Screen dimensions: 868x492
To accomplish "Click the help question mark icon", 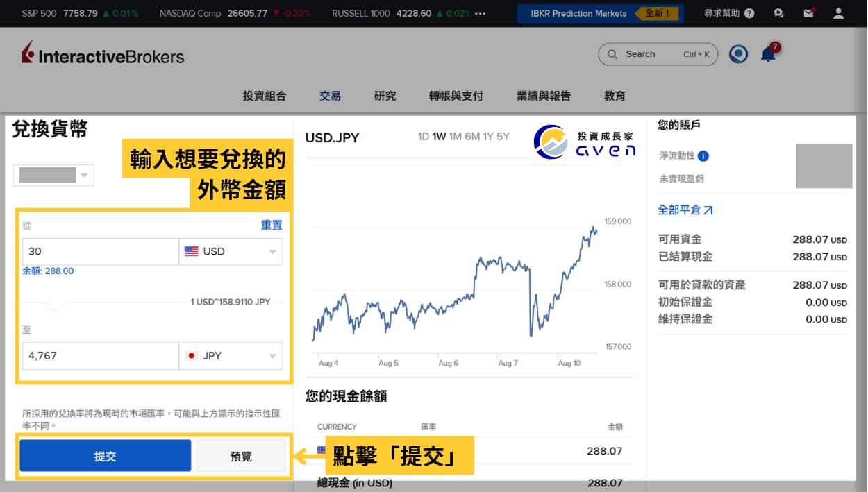I will [x=749, y=13].
